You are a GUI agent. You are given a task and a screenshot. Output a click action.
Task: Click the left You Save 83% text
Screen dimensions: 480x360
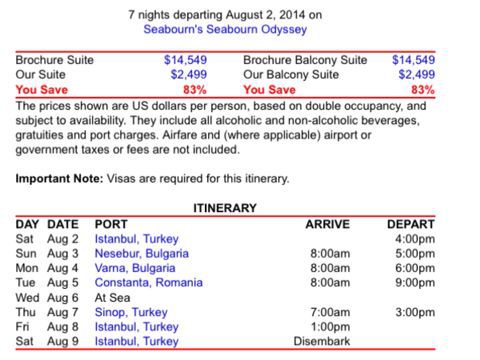click(111, 90)
